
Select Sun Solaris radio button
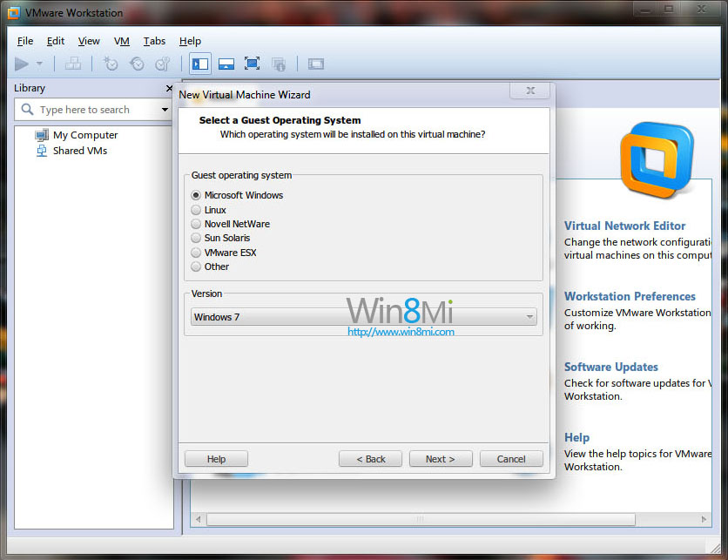pyautogui.click(x=196, y=238)
